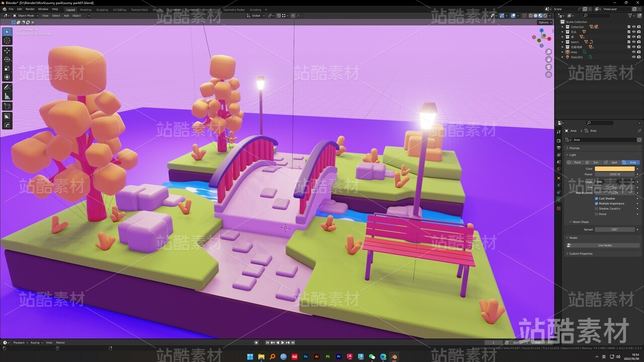The image size is (644, 362).
Task: Expand the bench collection in outliner
Action: pyautogui.click(x=563, y=42)
